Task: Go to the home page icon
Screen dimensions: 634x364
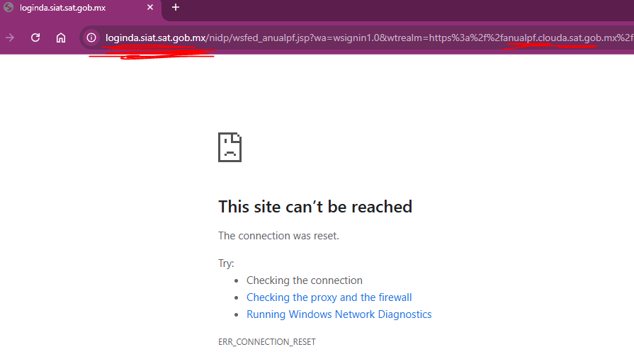Action: 61,38
